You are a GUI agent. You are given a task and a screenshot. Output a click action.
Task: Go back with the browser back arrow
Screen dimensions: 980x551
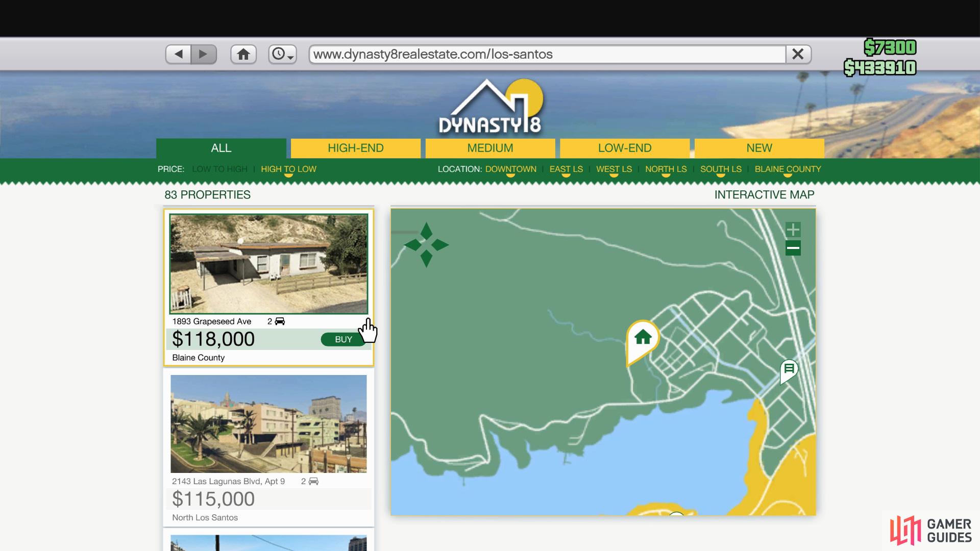178,54
